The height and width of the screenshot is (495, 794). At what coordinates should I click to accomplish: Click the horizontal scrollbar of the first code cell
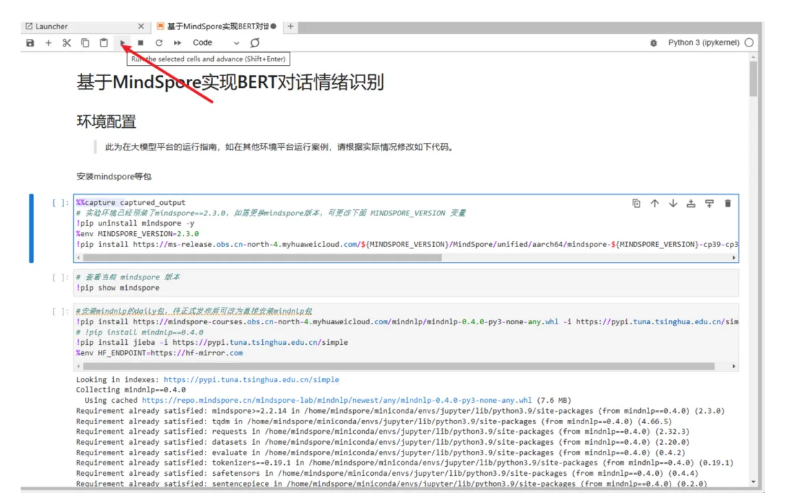pyautogui.click(x=262, y=258)
